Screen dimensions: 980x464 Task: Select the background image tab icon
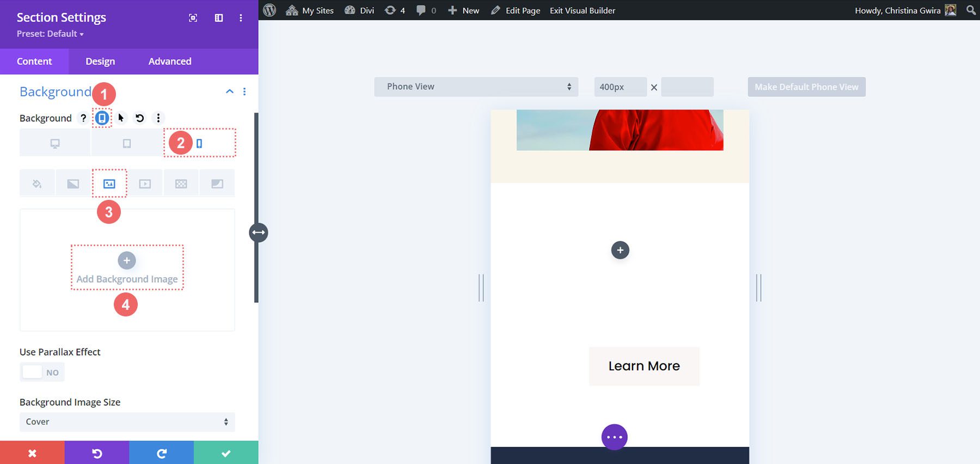[109, 184]
